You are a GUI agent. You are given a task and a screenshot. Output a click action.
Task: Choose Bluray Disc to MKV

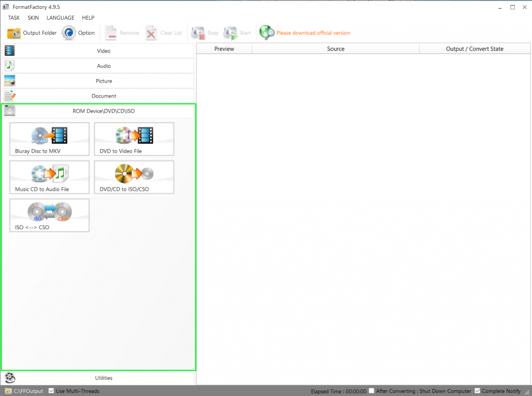click(x=49, y=139)
